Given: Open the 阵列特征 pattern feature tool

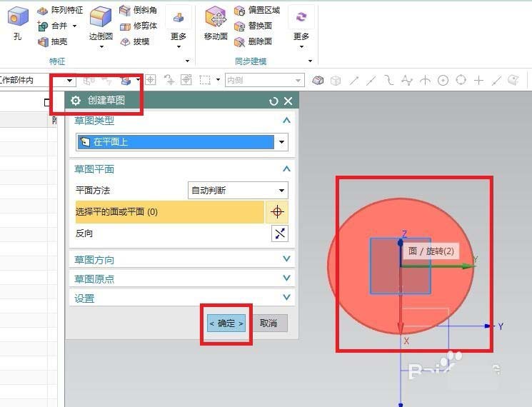Looking at the screenshot, I should (60, 10).
